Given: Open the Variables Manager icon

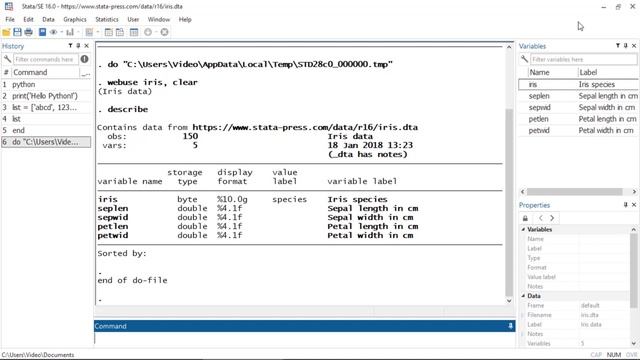Looking at the screenshot, I should pos(134,32).
